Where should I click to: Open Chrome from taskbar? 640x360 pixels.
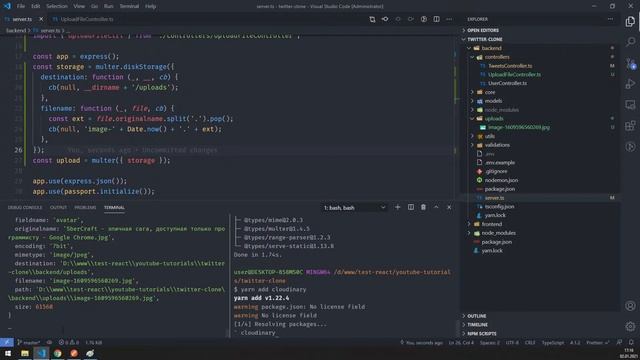click(x=58, y=353)
